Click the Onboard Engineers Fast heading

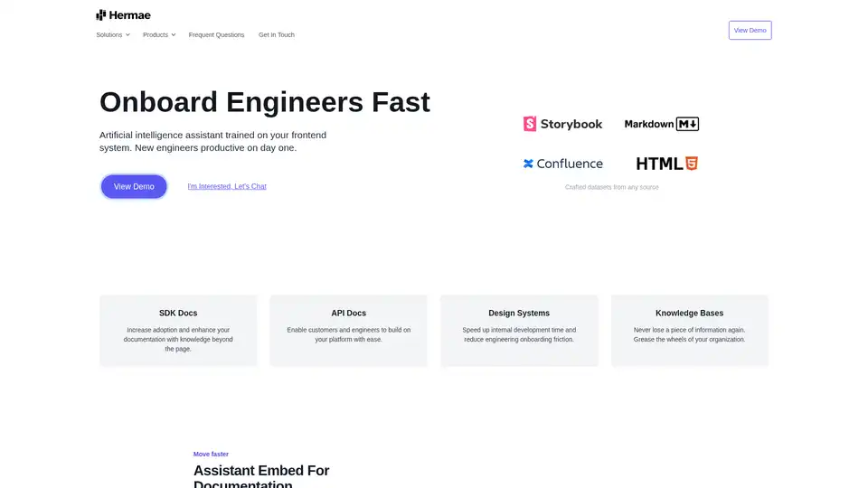pos(265,102)
